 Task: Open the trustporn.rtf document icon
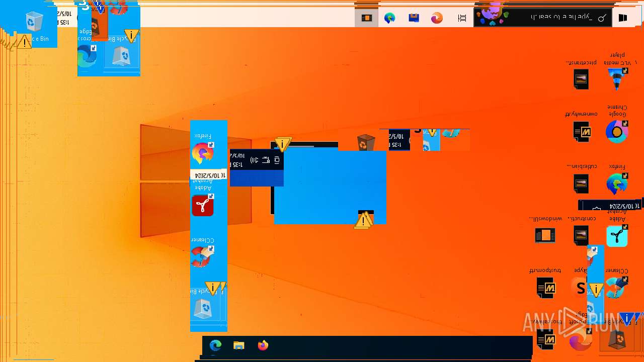pyautogui.click(x=545, y=288)
